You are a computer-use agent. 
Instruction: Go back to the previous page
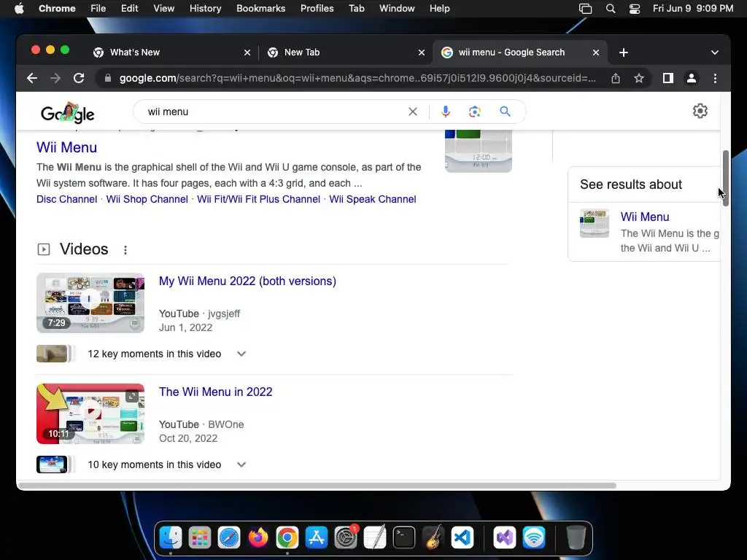[32, 78]
